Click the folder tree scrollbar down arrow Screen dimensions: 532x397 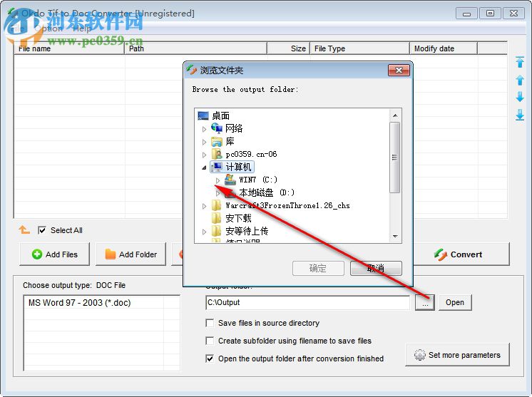point(395,237)
